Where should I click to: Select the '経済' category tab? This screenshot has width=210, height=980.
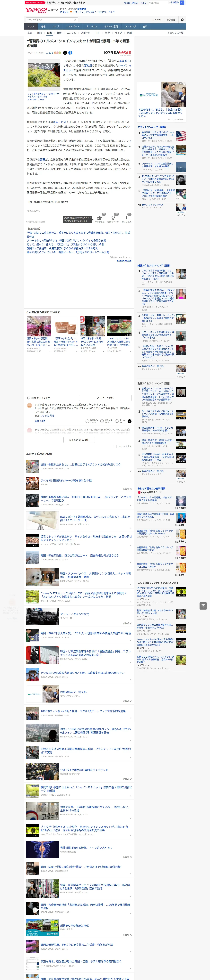point(59,33)
